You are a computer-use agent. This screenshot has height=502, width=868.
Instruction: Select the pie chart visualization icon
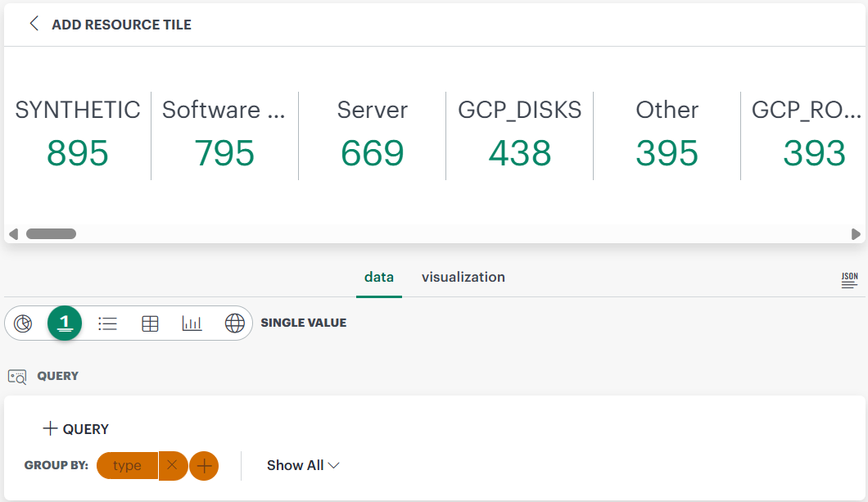point(23,323)
